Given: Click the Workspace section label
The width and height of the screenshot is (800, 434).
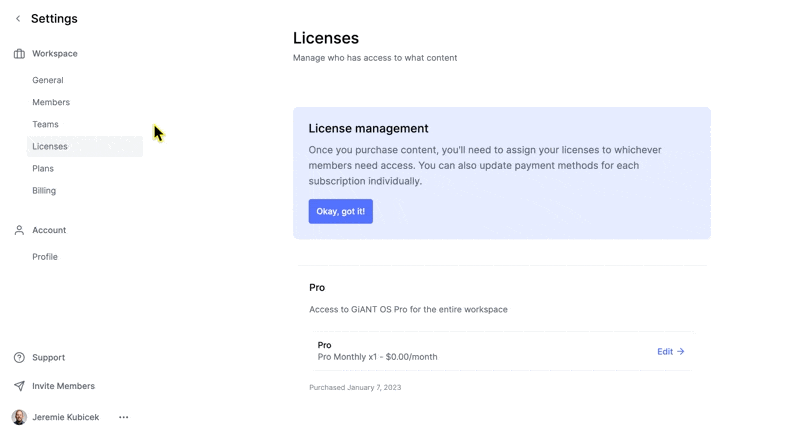Looking at the screenshot, I should (55, 54).
